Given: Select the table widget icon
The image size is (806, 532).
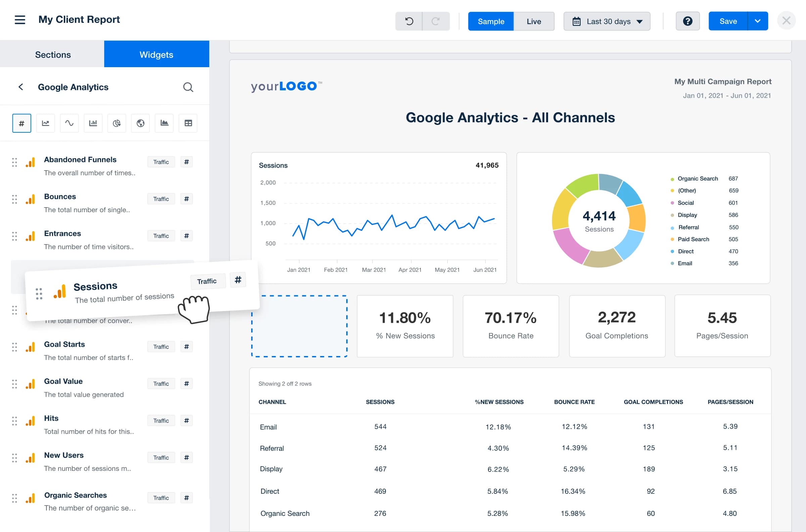Looking at the screenshot, I should tap(187, 124).
